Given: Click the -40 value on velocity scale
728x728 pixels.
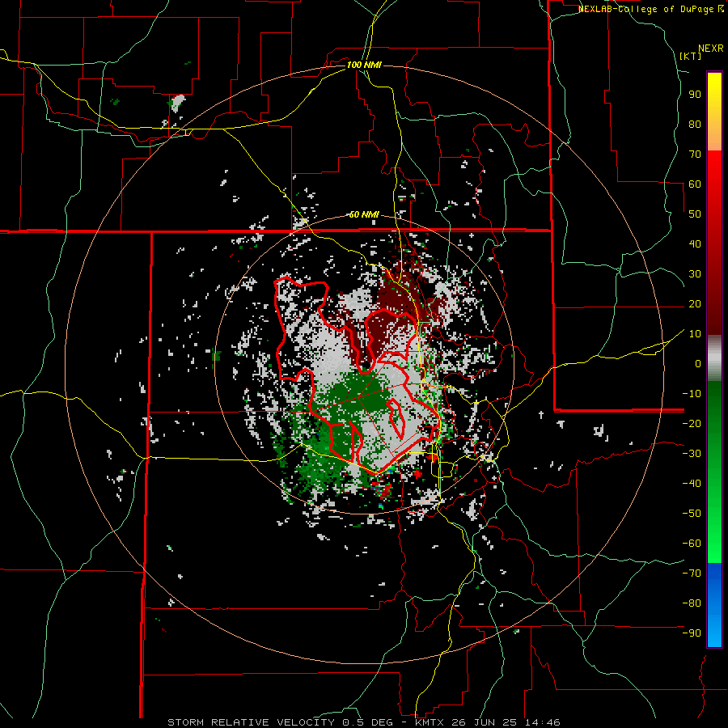Looking at the screenshot, I should [x=692, y=484].
